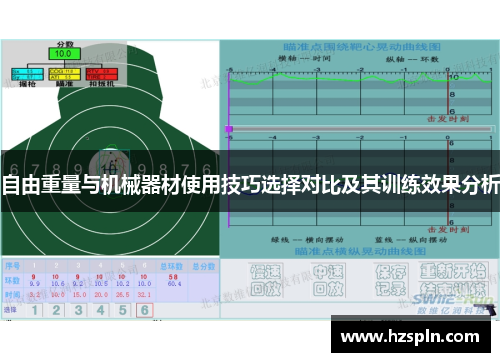Click the ring score 10.5 of shot 4
This screenshot has height=362, width=500.
tap(101, 284)
